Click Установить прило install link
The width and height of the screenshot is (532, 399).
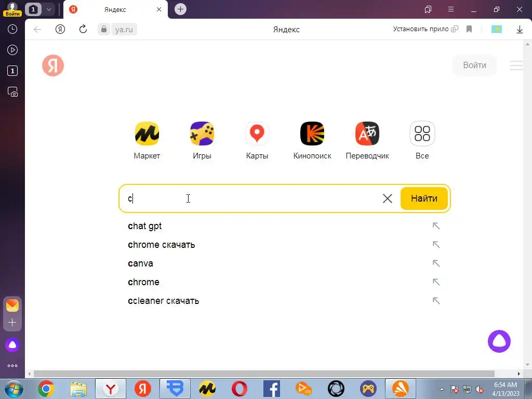425,29
